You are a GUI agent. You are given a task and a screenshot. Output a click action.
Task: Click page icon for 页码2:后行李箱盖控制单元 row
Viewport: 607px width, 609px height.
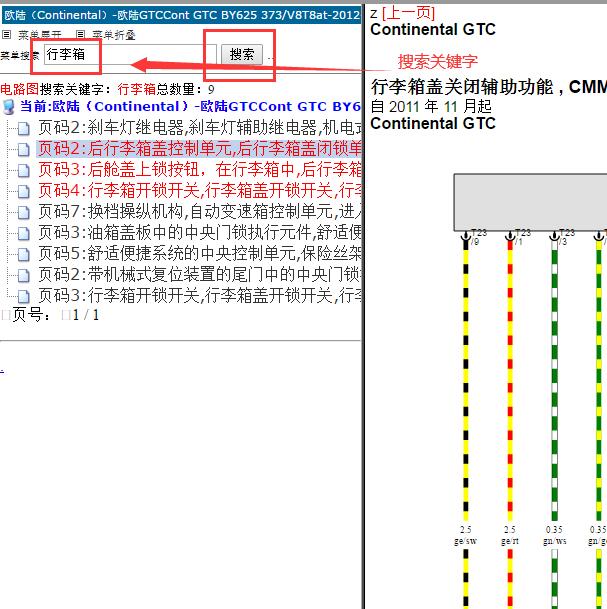point(23,149)
